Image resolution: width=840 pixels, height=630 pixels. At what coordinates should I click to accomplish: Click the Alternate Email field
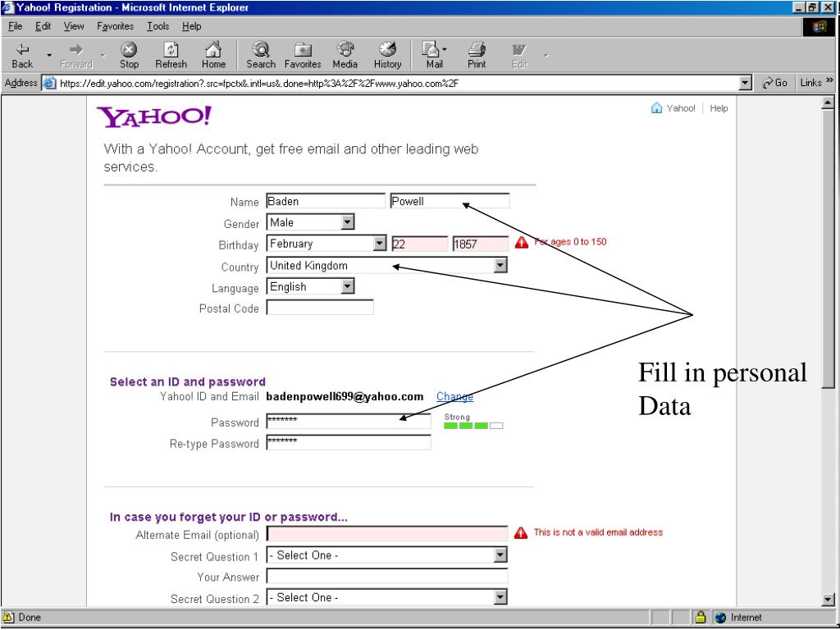pyautogui.click(x=387, y=533)
